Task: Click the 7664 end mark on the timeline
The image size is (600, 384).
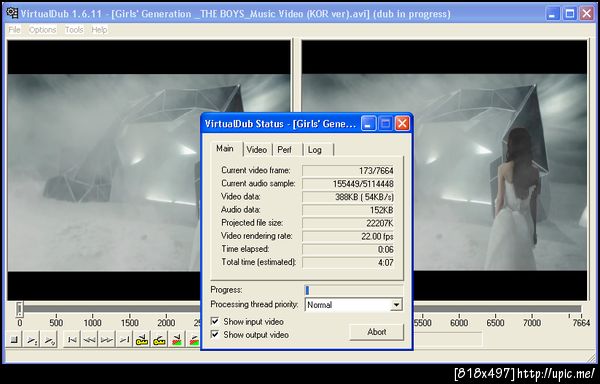Action: click(581, 323)
